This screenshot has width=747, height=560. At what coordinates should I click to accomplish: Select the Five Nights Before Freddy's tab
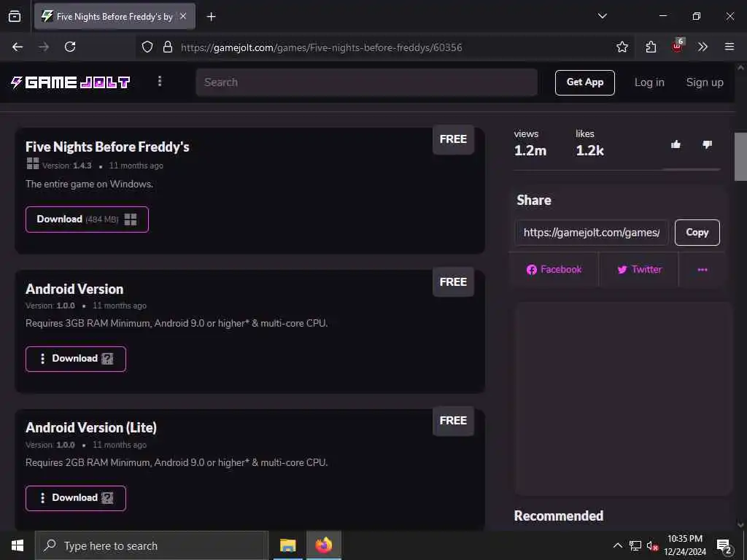coord(115,16)
